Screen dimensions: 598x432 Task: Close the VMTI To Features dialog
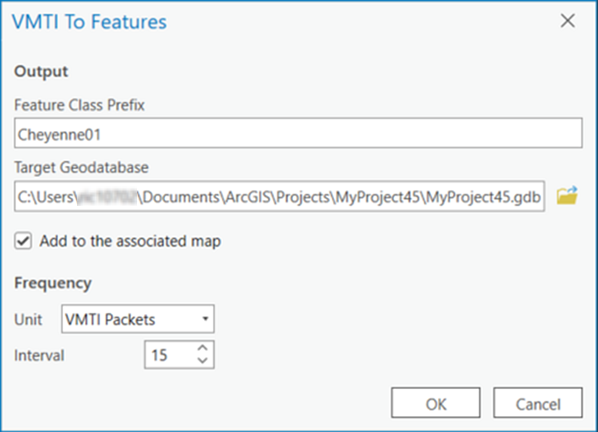coord(567,21)
